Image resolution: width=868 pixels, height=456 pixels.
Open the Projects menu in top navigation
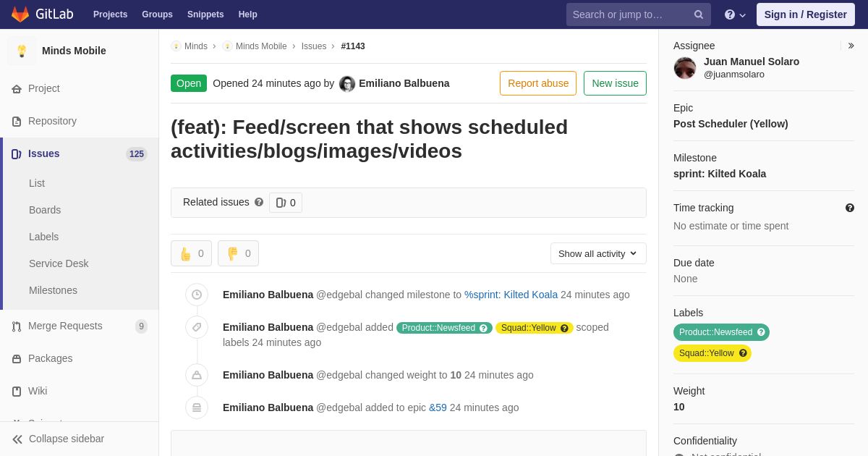[x=110, y=14]
